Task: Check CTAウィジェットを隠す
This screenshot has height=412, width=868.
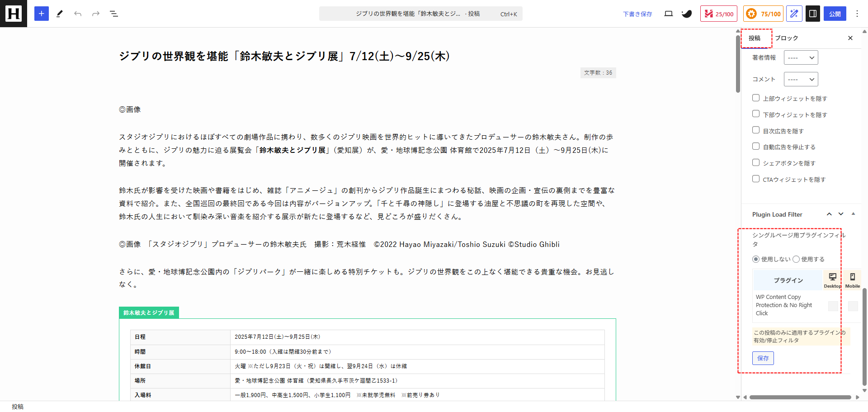Action: pos(756,179)
